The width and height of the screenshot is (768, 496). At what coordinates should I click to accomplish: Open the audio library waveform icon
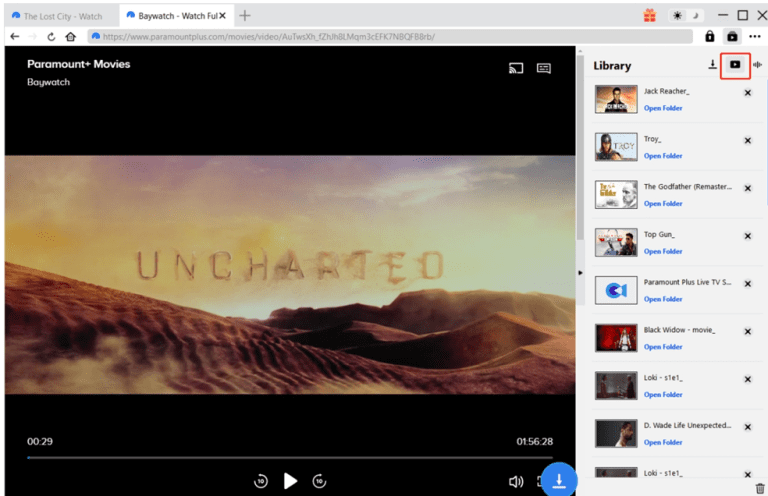[x=758, y=65]
